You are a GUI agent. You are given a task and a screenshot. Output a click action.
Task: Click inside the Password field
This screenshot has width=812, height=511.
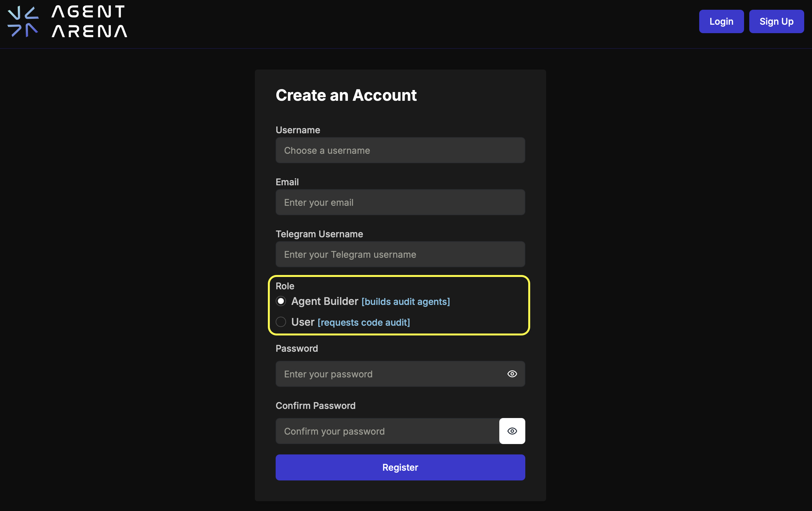[x=388, y=374]
